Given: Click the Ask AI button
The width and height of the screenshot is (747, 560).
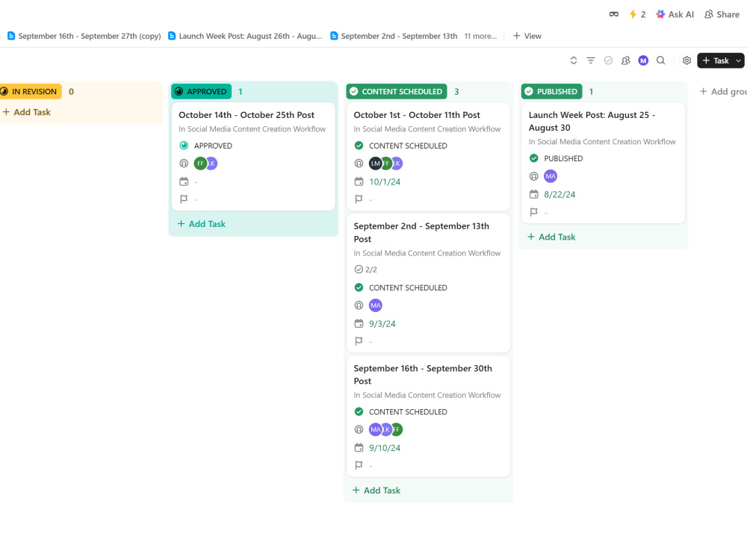Looking at the screenshot, I should tap(675, 14).
